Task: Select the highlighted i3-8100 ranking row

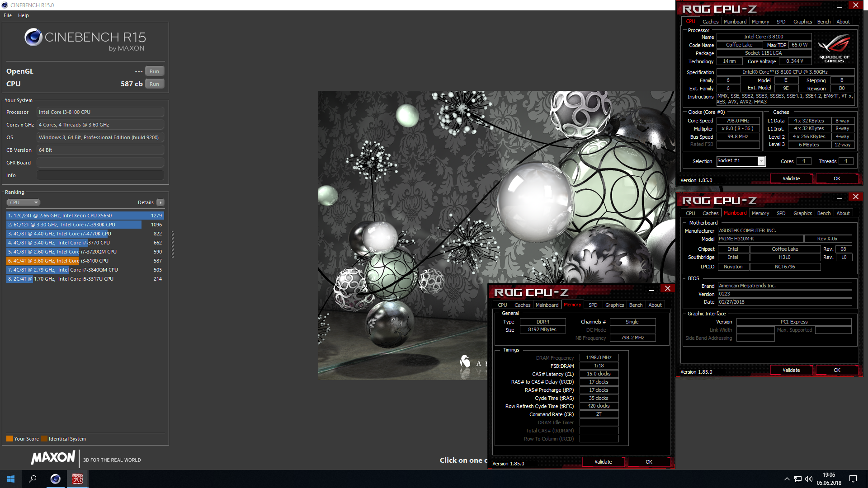Action: point(85,261)
